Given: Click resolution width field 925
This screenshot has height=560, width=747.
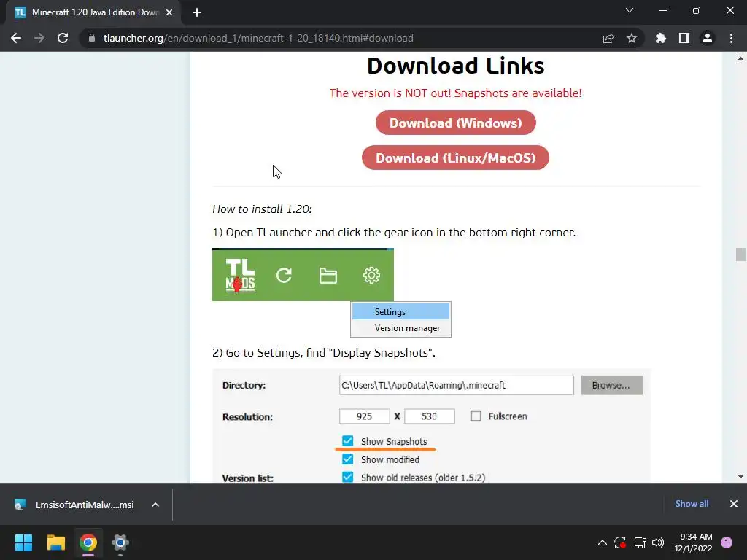Looking at the screenshot, I should point(365,416).
